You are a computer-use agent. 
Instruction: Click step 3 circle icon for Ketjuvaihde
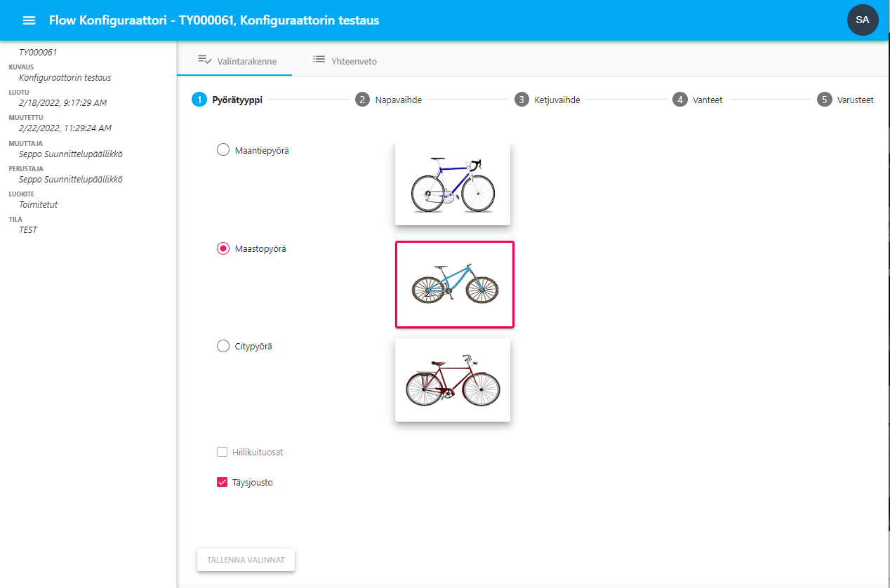coord(521,100)
